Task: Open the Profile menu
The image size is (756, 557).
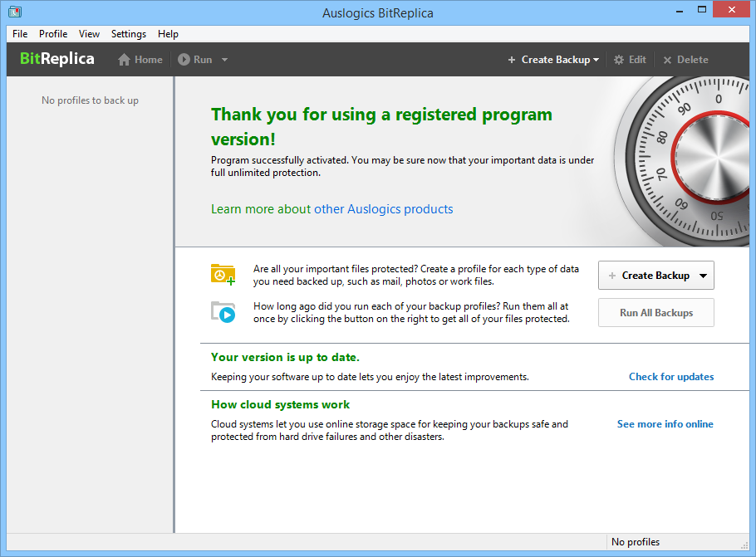Action: (x=53, y=34)
